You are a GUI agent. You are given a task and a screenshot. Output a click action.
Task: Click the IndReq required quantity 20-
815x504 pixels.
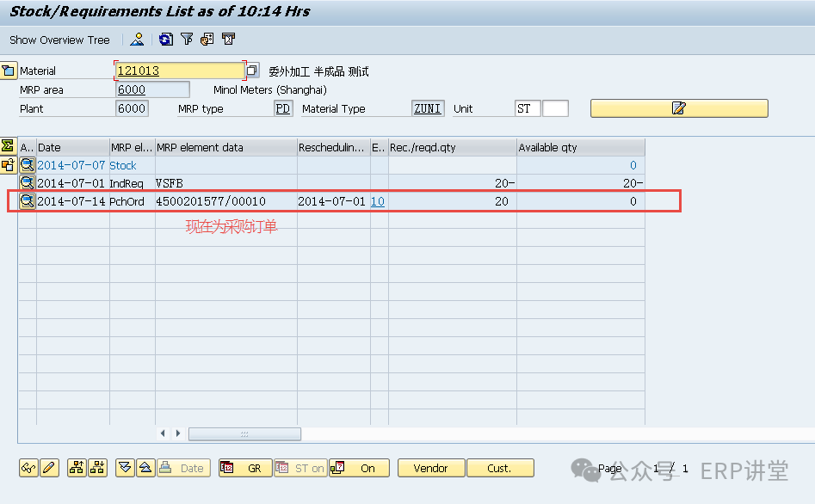pyautogui.click(x=504, y=183)
